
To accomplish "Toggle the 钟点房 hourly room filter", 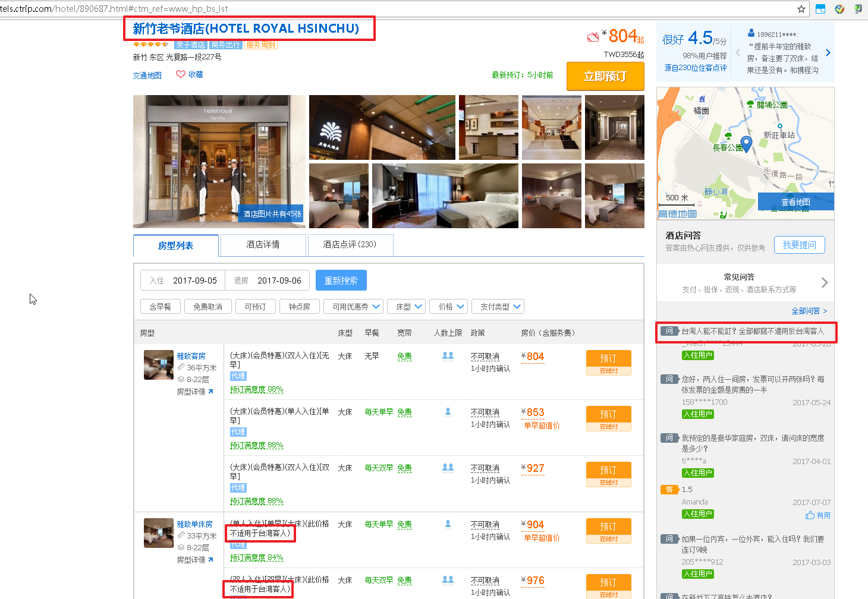I will [x=299, y=307].
